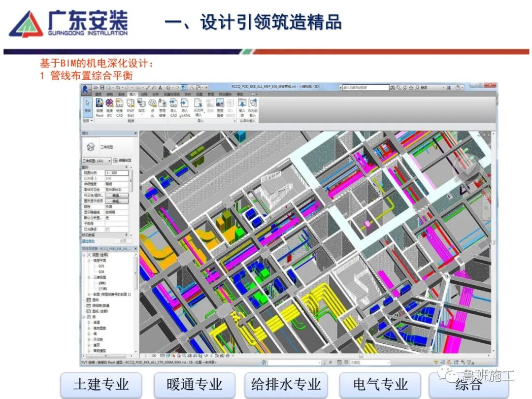Click the 电气专业 button
The height and width of the screenshot is (399, 532).
click(x=380, y=385)
